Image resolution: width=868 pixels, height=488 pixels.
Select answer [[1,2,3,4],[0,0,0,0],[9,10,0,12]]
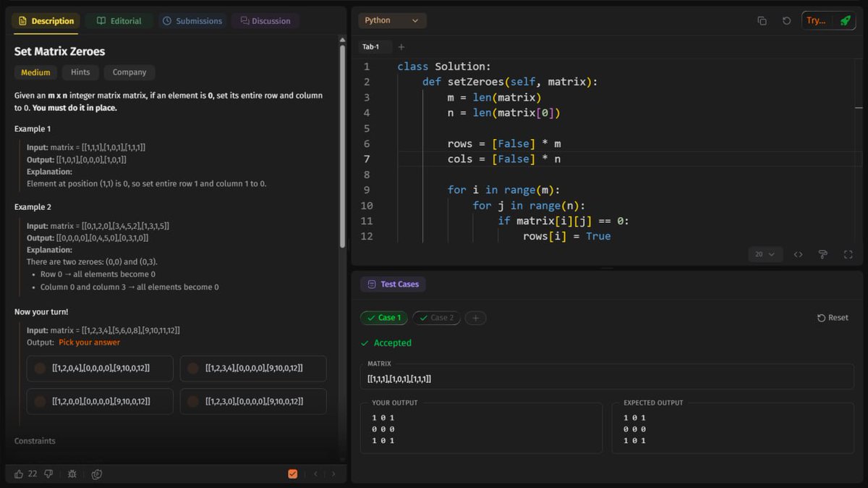(253, 369)
